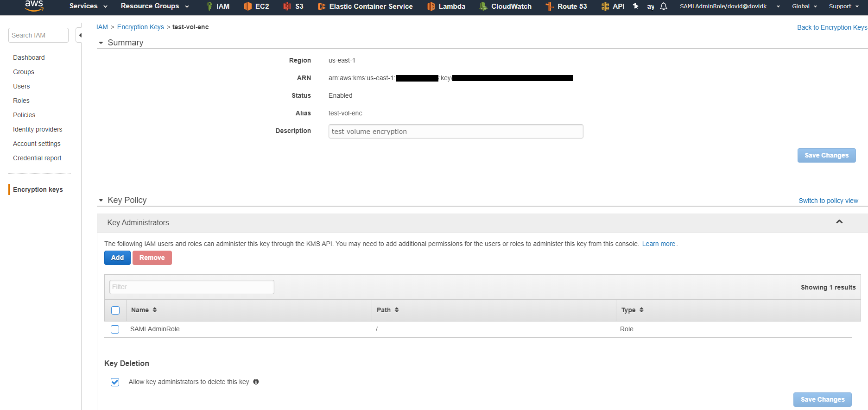The height and width of the screenshot is (410, 868).
Task: Click the Filter box for administrators
Action: 191,287
